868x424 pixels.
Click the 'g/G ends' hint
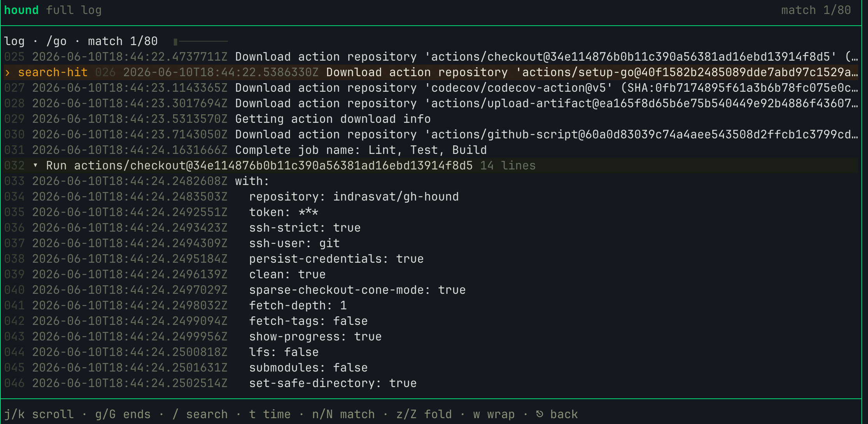point(123,414)
